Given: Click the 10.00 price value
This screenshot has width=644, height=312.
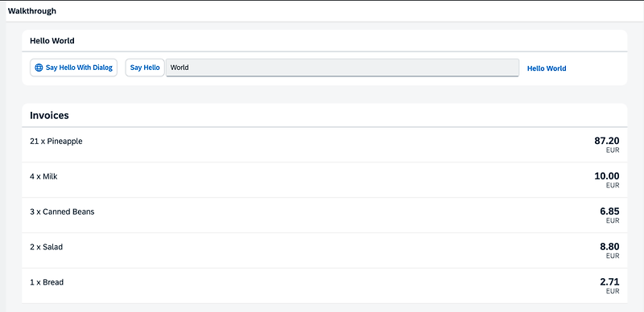Looking at the screenshot, I should [x=607, y=176].
